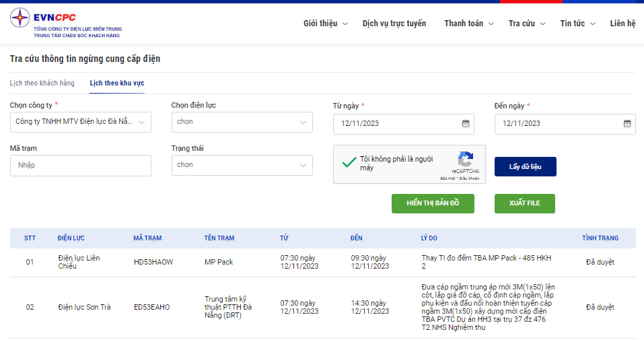Screen dimensions: 644x340
Task: Click the TÊN TRẠM column header
Action: [219, 238]
